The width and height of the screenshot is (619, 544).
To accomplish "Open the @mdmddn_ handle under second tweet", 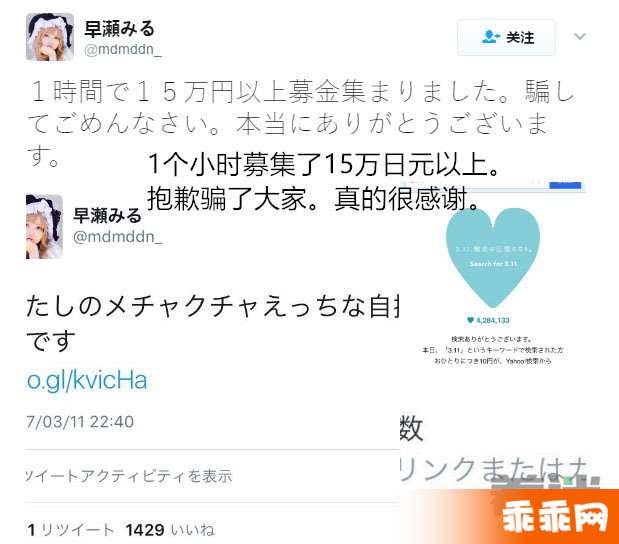I will (117, 236).
